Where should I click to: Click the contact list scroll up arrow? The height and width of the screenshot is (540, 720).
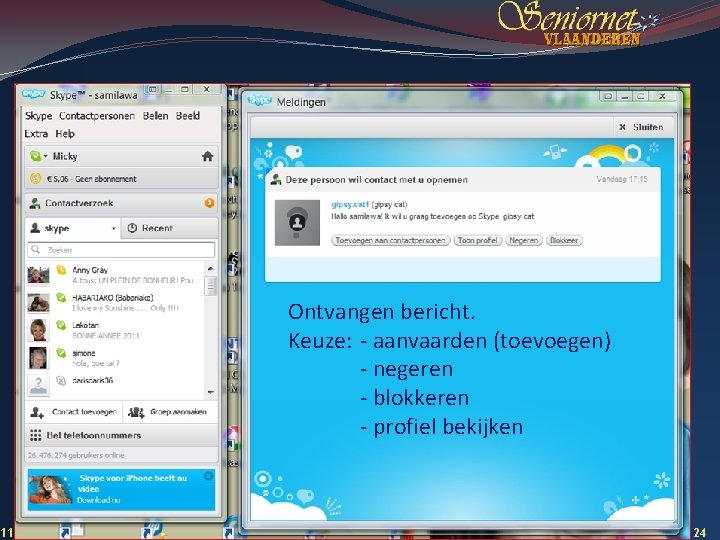pos(210,268)
